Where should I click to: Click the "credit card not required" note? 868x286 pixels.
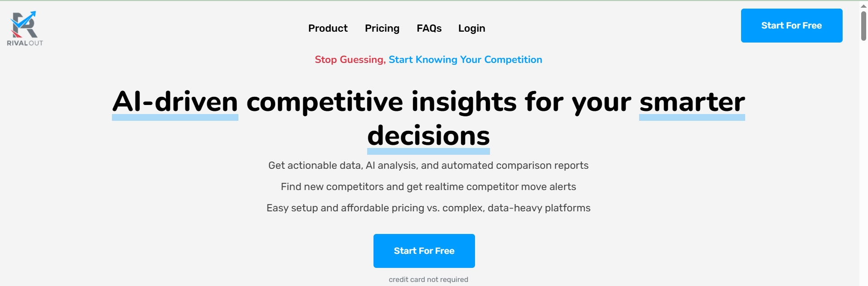coord(428,280)
